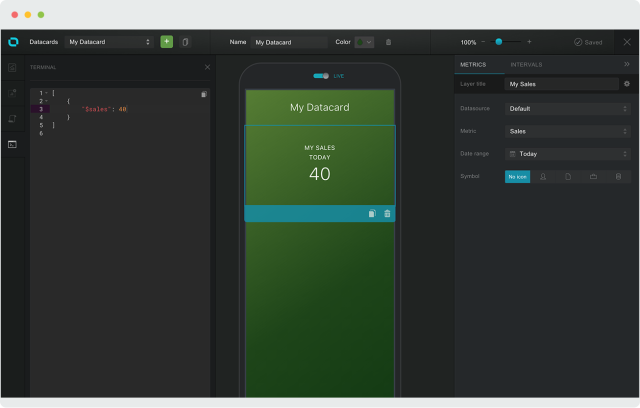The height and width of the screenshot is (408, 640).
Task: Open the Date range dropdown
Action: pyautogui.click(x=568, y=154)
